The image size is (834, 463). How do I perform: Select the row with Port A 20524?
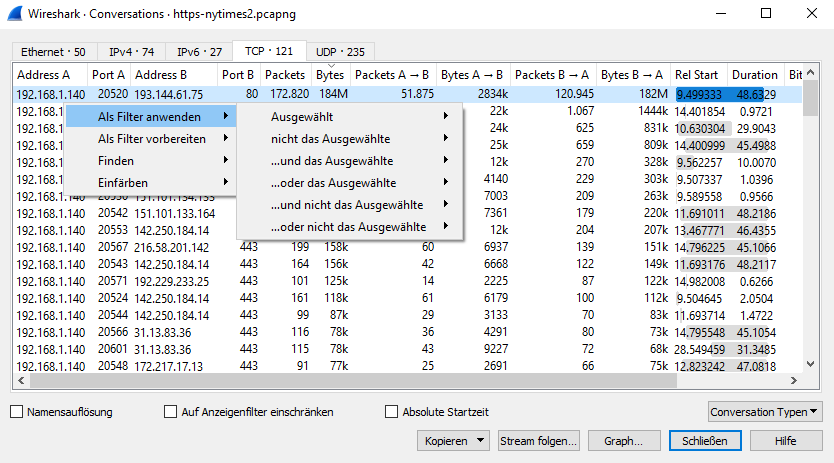click(407, 298)
